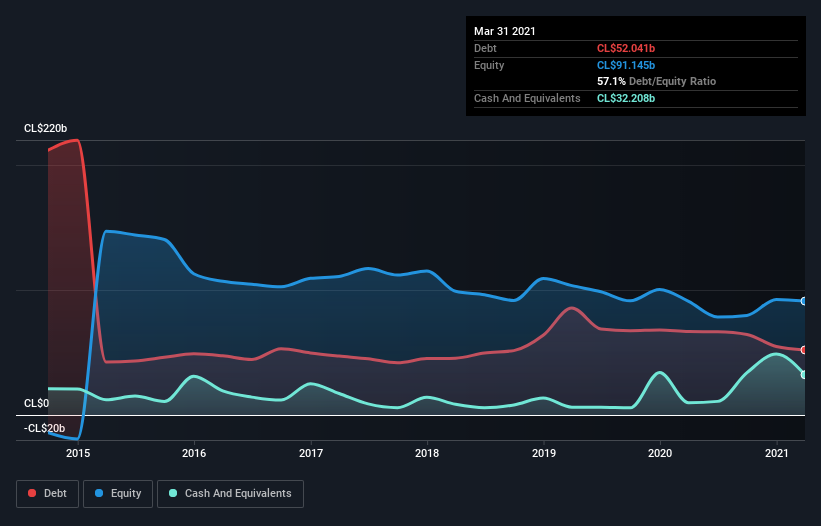Click the -CL$20b y-axis label
This screenshot has width=821, height=526.
(x=45, y=428)
